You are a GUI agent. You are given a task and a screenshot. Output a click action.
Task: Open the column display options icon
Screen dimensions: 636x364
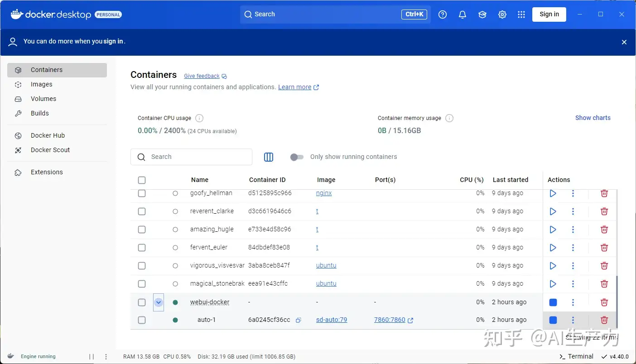click(269, 157)
